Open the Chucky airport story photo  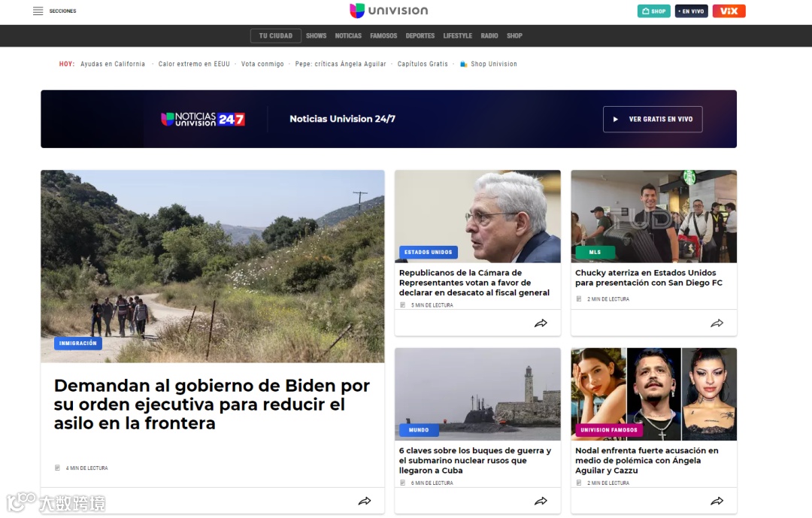click(653, 216)
